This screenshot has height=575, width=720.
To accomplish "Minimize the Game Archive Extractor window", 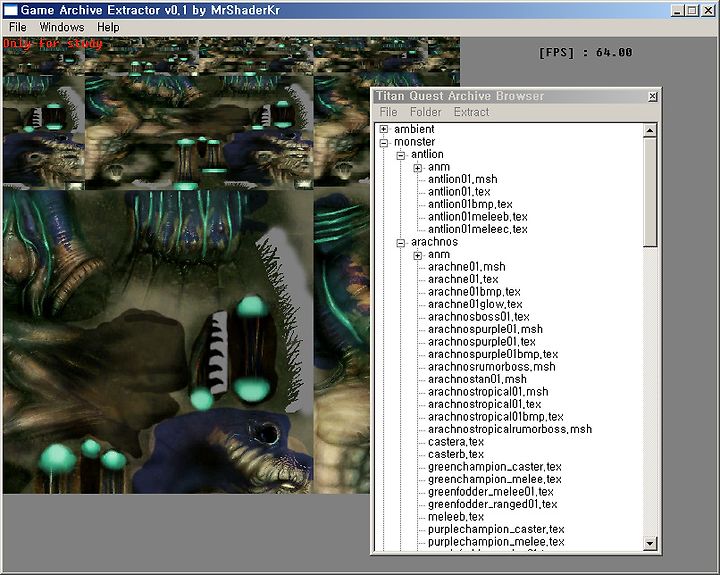I will pyautogui.click(x=677, y=10).
